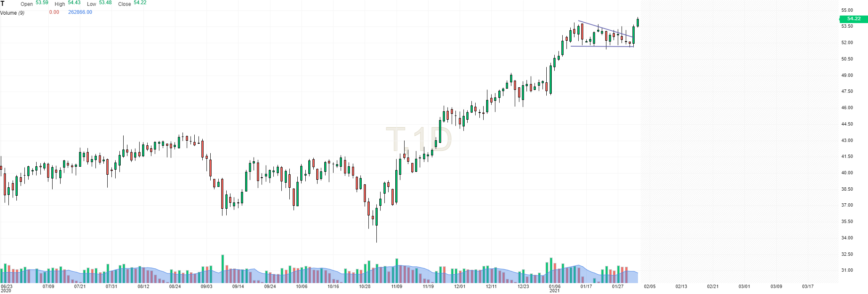The width and height of the screenshot is (868, 294).
Task: Open the Volume (9) indicator label
Action: (x=12, y=13)
